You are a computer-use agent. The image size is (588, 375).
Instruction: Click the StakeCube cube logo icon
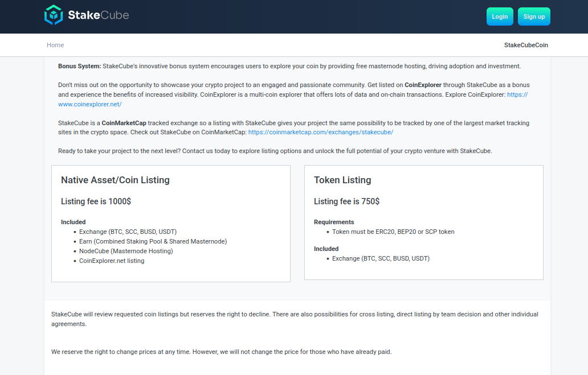[54, 15]
